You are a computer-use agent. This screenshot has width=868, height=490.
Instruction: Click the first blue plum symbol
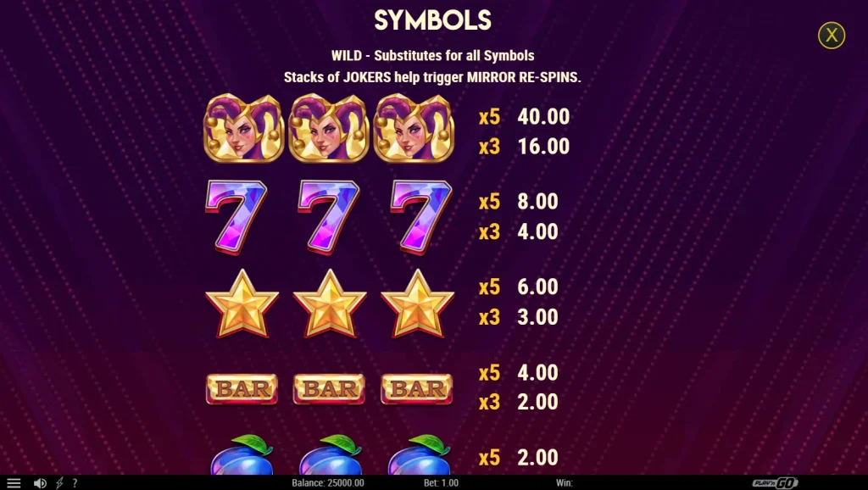(242, 455)
